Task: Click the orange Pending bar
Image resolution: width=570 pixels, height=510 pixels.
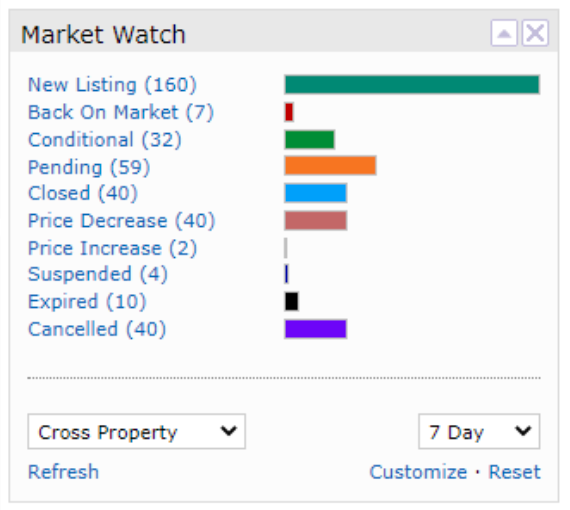Action: coord(330,166)
